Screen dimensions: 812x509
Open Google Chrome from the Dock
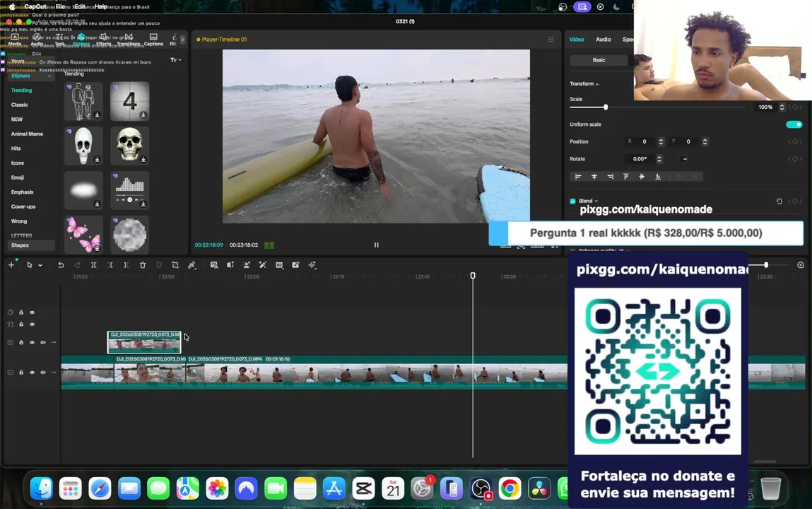[x=510, y=488]
